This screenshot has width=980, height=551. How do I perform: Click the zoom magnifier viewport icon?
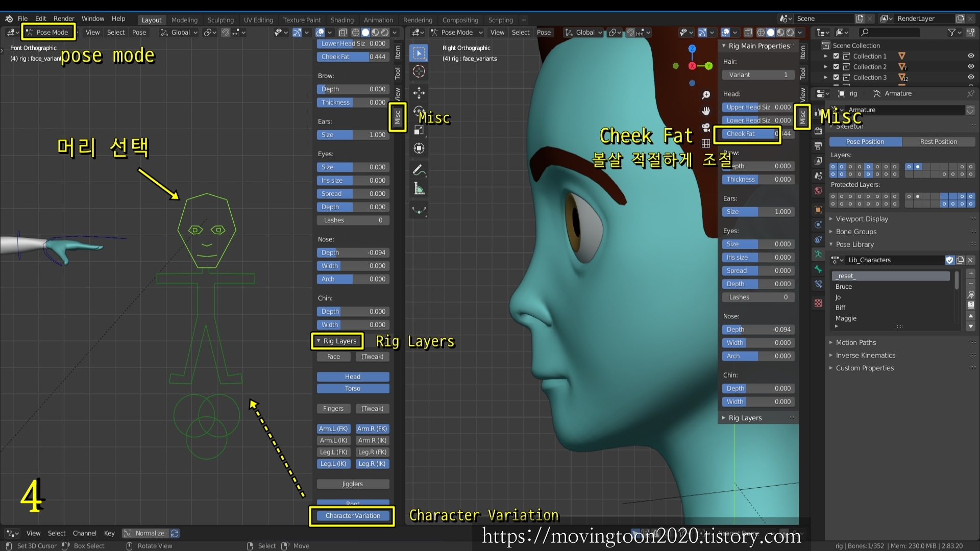point(706,95)
